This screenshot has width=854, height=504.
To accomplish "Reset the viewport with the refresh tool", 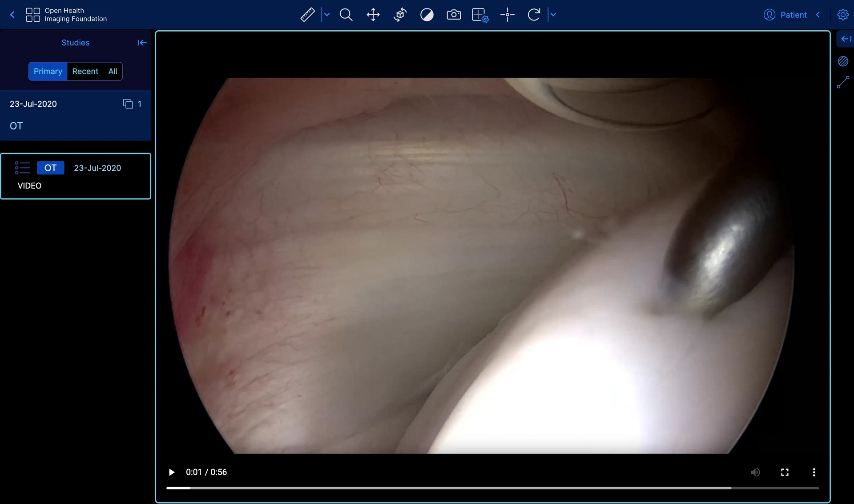I will point(534,15).
